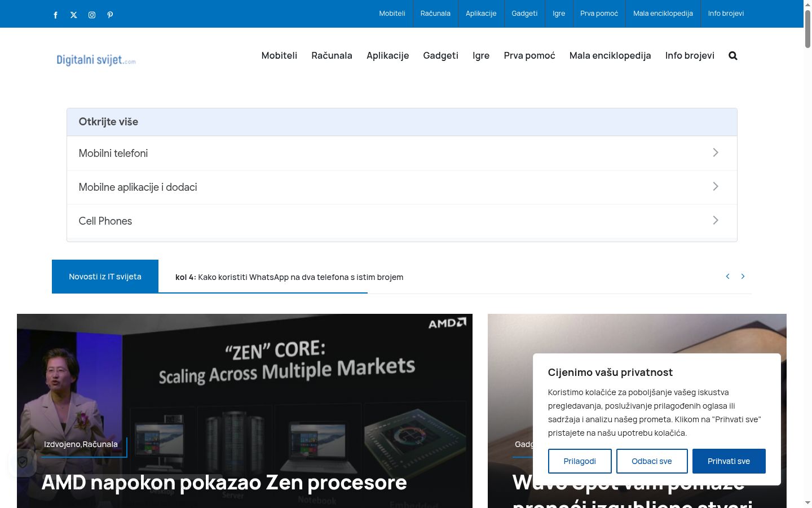
Task: Click the Otkrijte više heading
Action: click(x=108, y=121)
